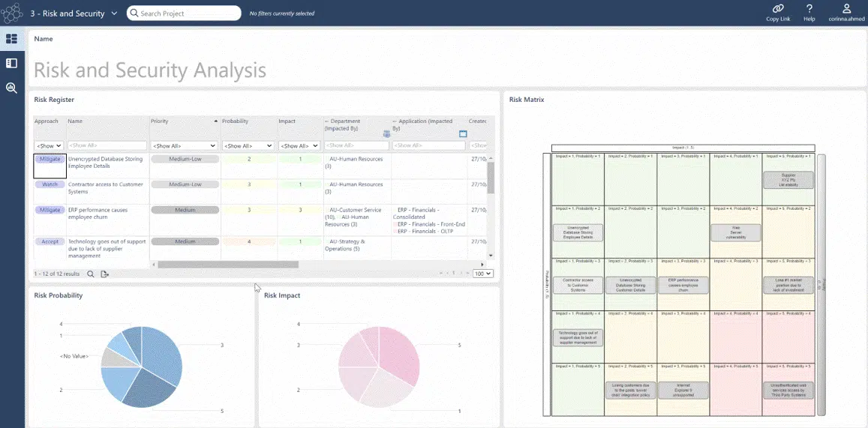Click the Application column calendar icon
This screenshot has width=868, height=428.
(463, 133)
